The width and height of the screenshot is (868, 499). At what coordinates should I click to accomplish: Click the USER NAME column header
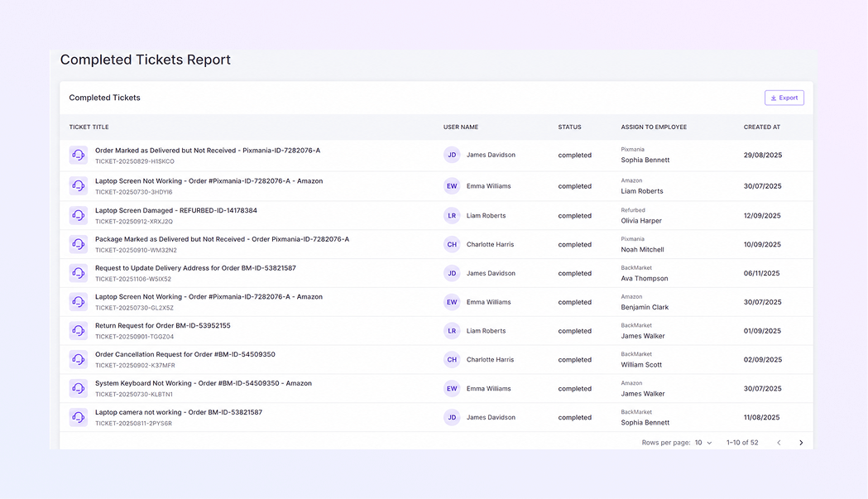(461, 127)
